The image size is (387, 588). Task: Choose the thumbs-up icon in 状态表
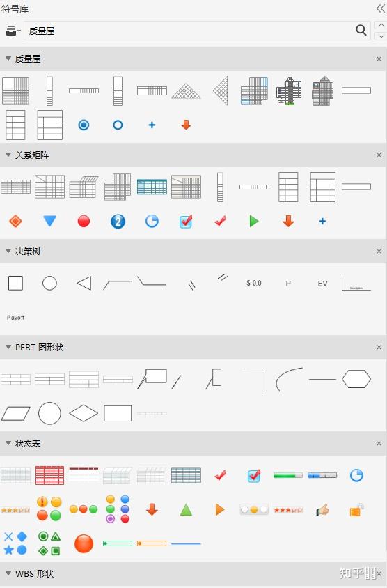coord(322,509)
